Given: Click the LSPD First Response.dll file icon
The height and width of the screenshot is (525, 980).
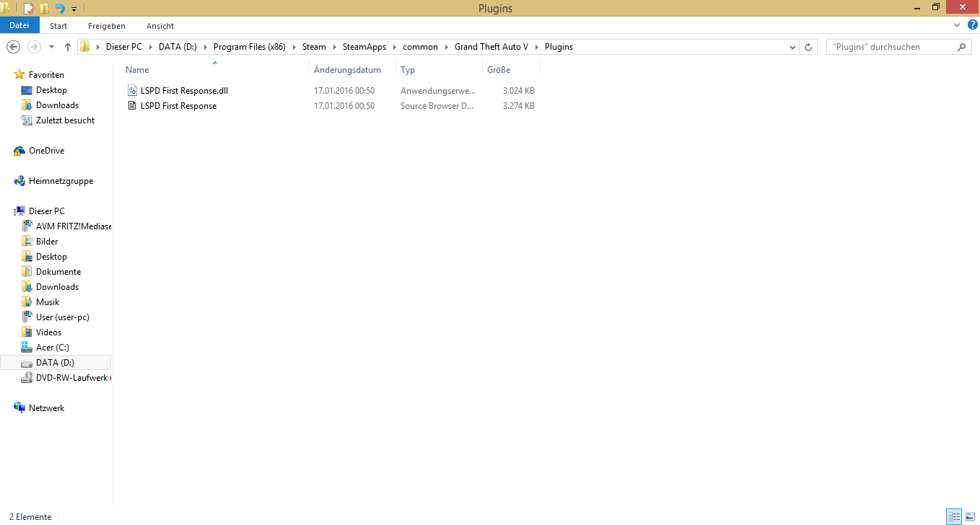Looking at the screenshot, I should (x=132, y=91).
